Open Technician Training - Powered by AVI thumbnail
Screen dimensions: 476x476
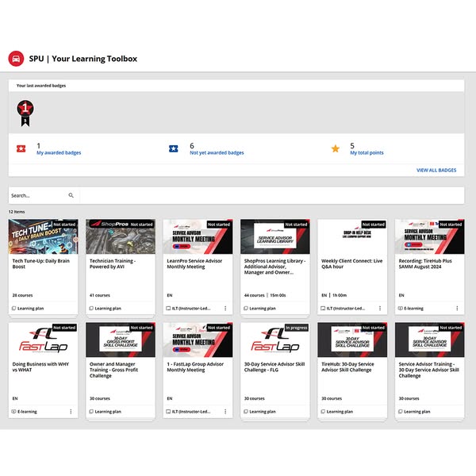click(120, 236)
